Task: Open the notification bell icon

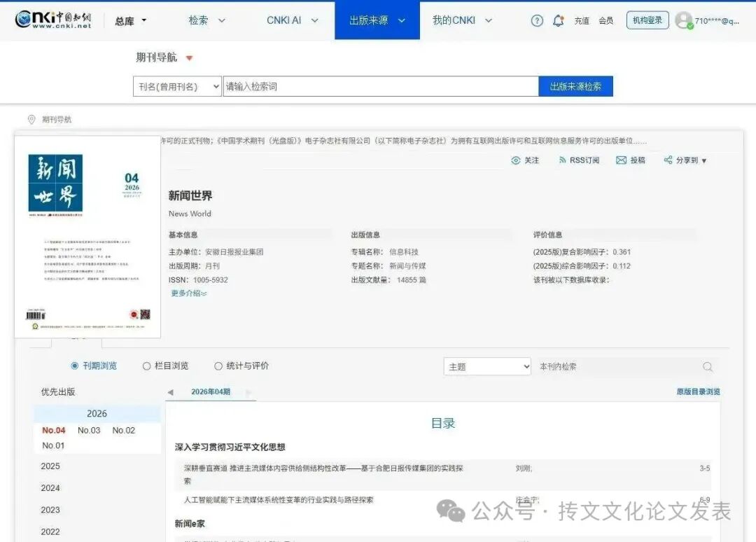Action: [559, 21]
